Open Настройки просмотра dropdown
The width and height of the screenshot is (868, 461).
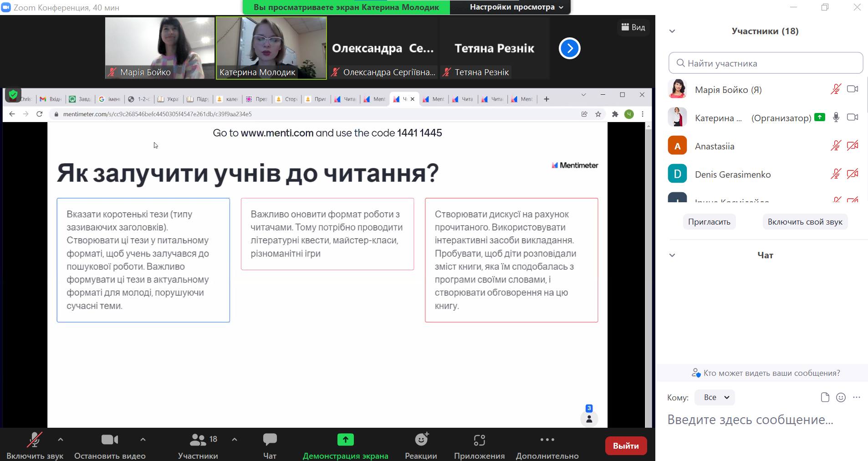516,7
